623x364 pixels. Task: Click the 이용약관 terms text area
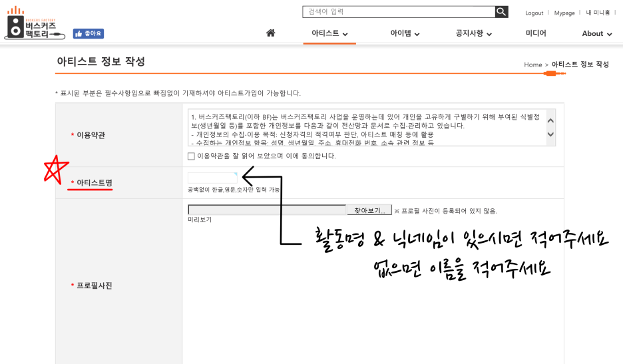[x=371, y=128]
